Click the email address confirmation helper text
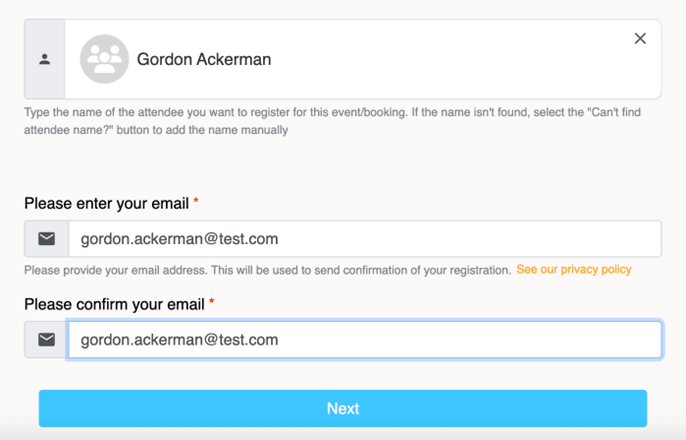 point(267,270)
